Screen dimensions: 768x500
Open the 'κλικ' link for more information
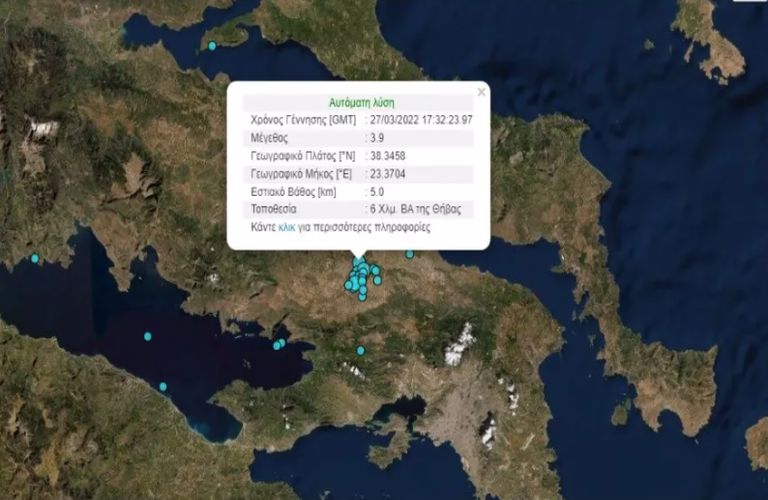point(287,227)
